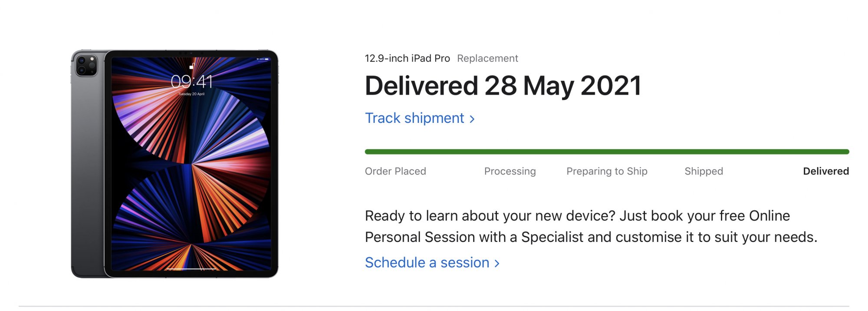Click the Online Personal Session description text
Screen dimensions: 868x311
tap(590, 226)
